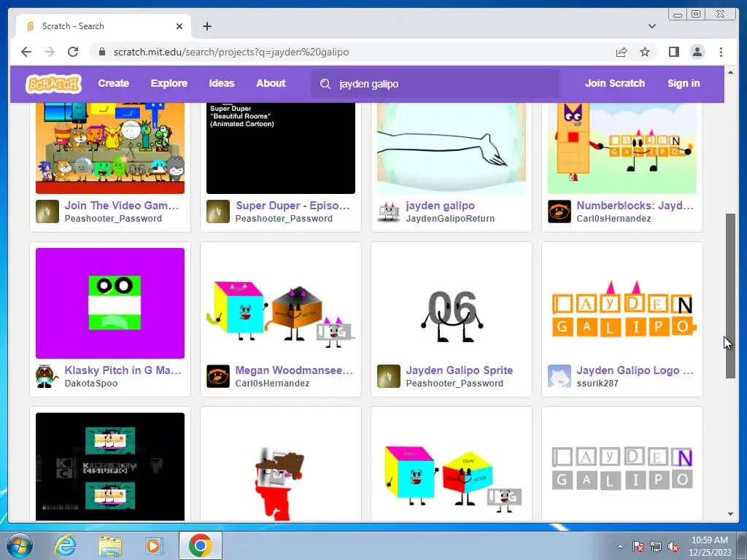This screenshot has height=560, width=747.
Task: Show hidden tray icons arrow
Action: tap(620, 546)
